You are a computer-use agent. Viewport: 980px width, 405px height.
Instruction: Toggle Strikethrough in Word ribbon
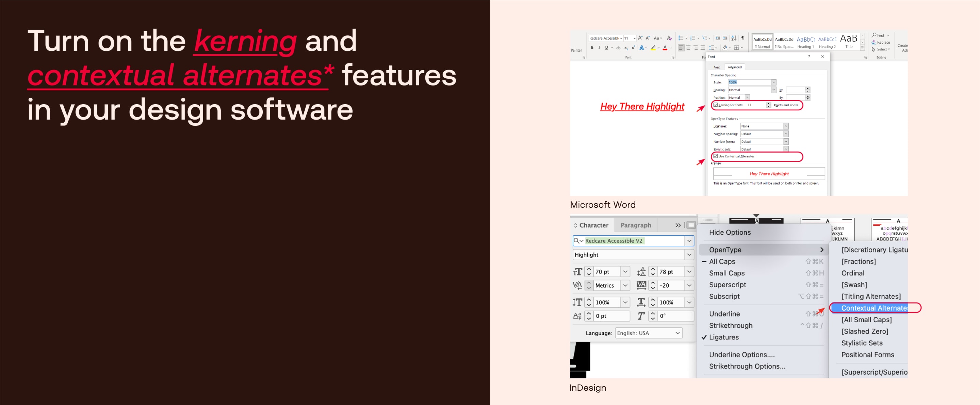618,48
